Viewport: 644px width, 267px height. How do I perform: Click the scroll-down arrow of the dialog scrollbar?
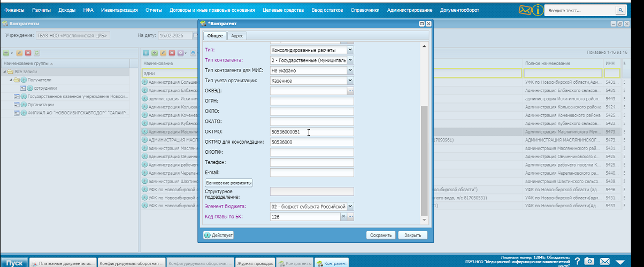(425, 220)
